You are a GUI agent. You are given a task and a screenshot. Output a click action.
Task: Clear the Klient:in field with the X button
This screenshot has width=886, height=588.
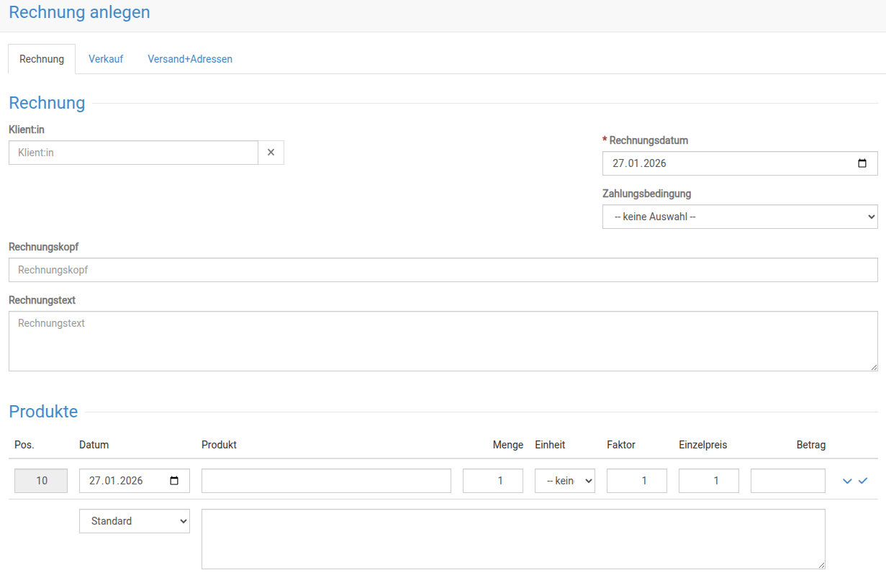271,153
